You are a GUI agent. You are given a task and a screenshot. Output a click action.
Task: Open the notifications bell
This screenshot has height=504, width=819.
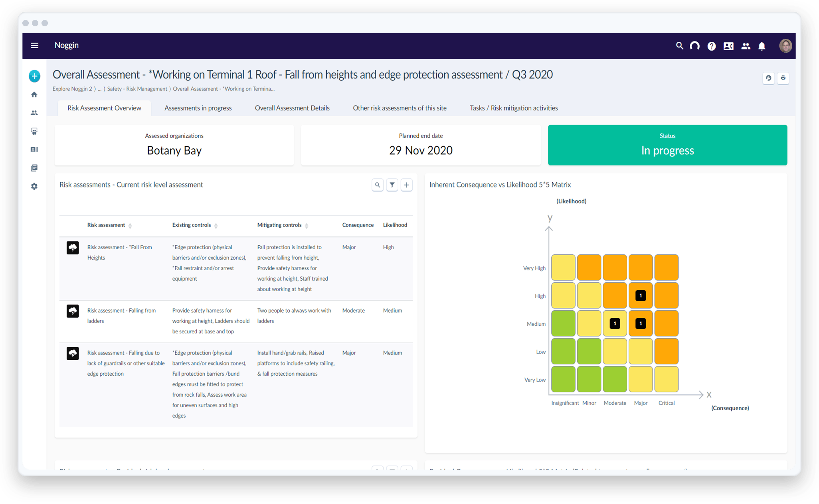(x=762, y=46)
